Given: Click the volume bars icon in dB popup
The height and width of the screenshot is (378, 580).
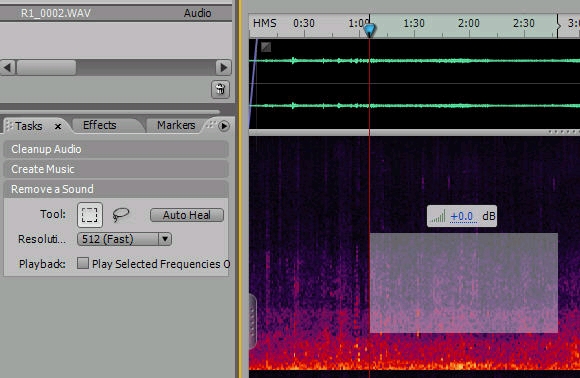Looking at the screenshot, I should tap(438, 216).
